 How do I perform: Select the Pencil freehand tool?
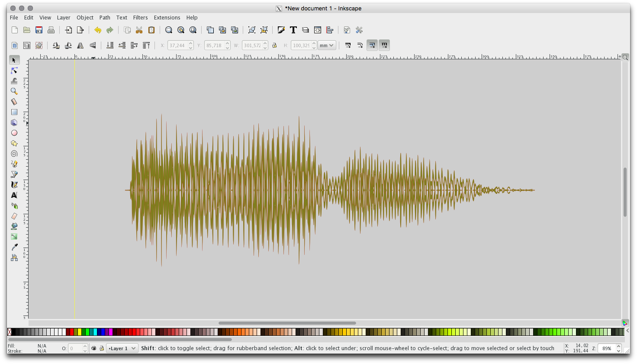click(14, 164)
